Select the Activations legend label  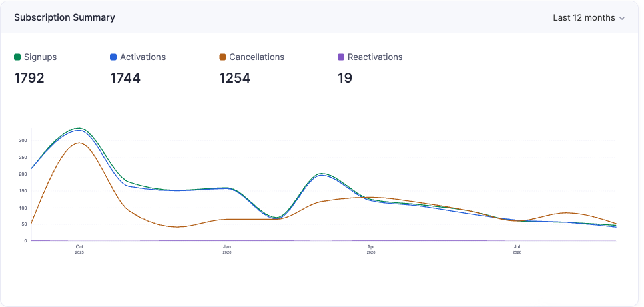143,57
